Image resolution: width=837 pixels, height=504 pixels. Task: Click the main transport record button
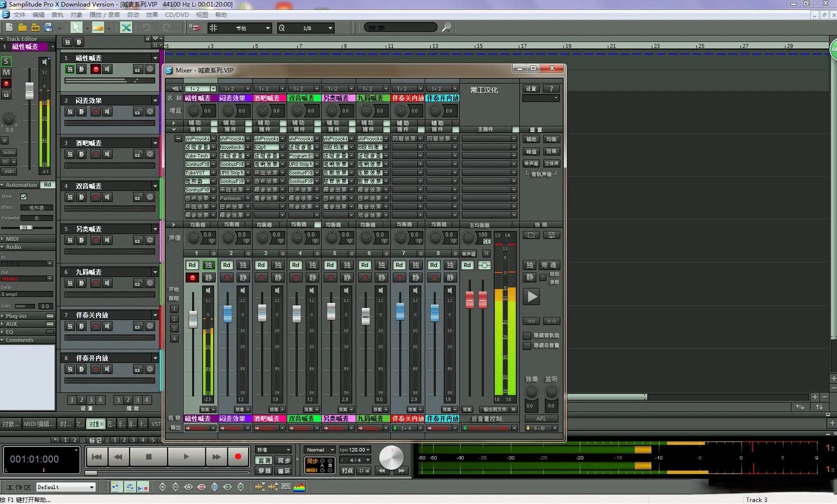pos(238,456)
